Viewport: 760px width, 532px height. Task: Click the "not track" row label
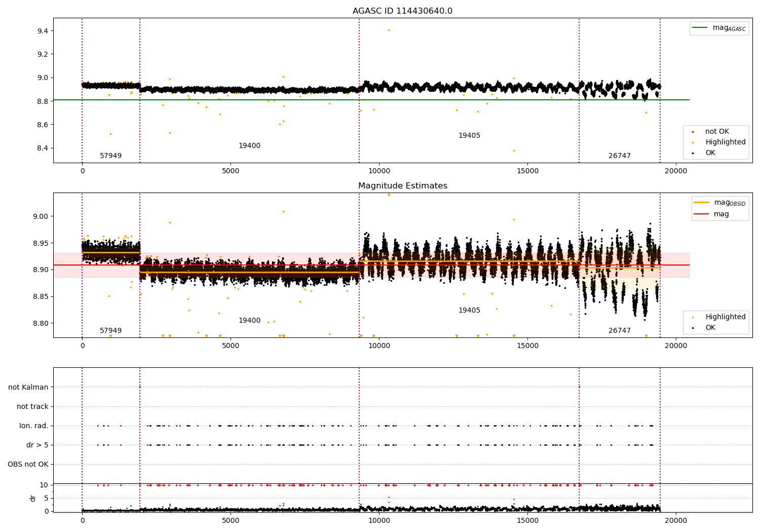point(32,407)
